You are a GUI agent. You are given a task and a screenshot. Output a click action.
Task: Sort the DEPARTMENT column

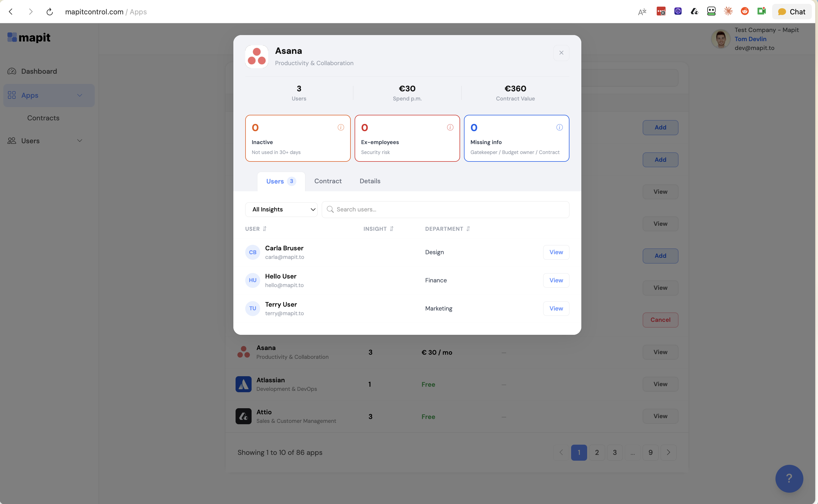click(x=468, y=229)
